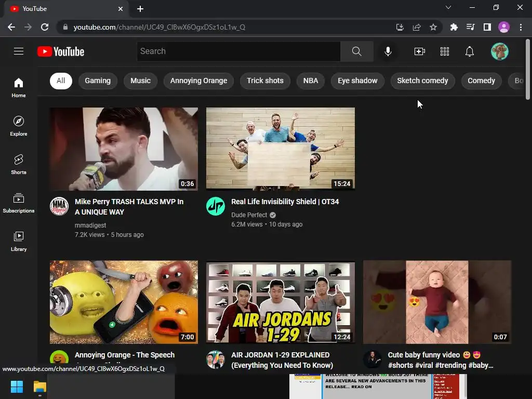Open the mmadigest channel name link
Viewport: 532px width, 399px height.
[x=90, y=225]
